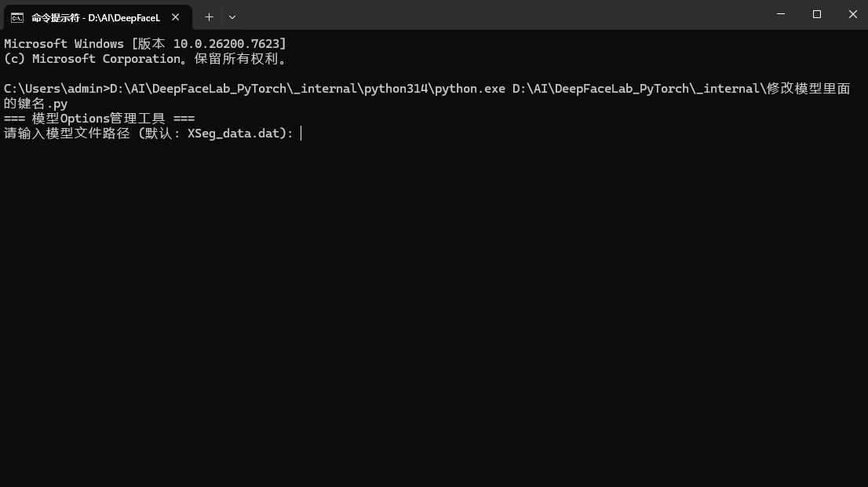
Task: Click the C:\Users\admin> prompt text
Action: click(x=57, y=89)
